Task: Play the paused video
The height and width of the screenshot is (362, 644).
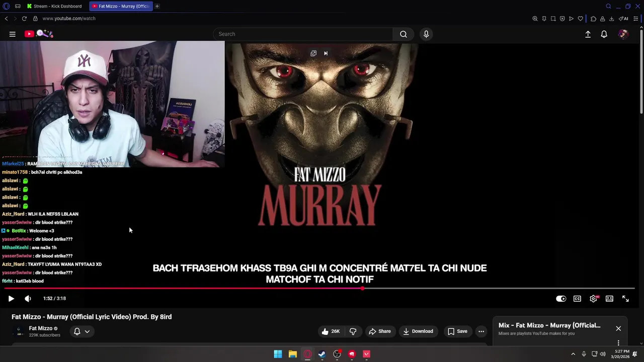Action: pos(11,299)
